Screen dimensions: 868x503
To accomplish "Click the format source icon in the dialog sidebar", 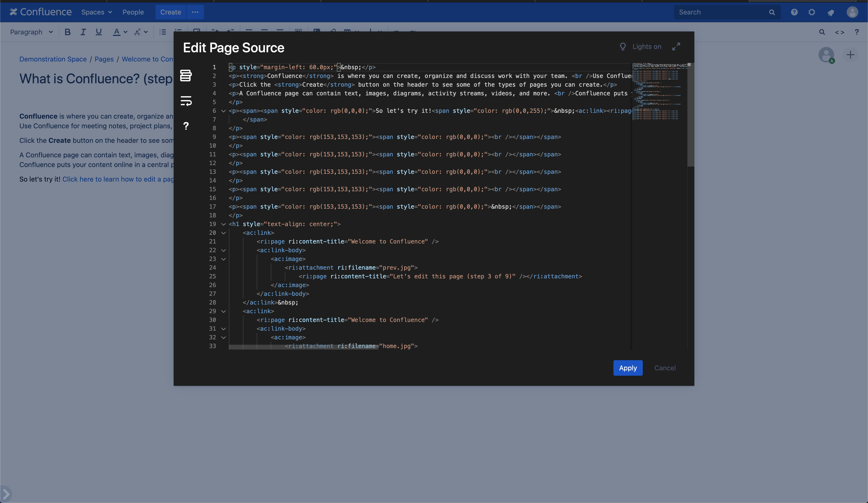I will point(186,75).
